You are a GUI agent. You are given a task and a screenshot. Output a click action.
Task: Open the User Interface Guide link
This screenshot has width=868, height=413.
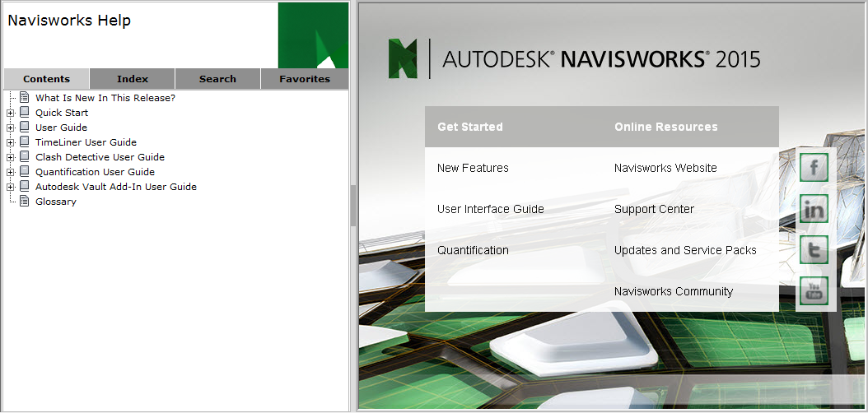pos(491,209)
